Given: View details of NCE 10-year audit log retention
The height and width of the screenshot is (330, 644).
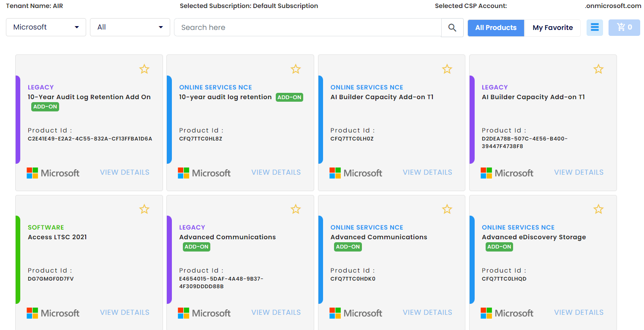Looking at the screenshot, I should (x=276, y=172).
